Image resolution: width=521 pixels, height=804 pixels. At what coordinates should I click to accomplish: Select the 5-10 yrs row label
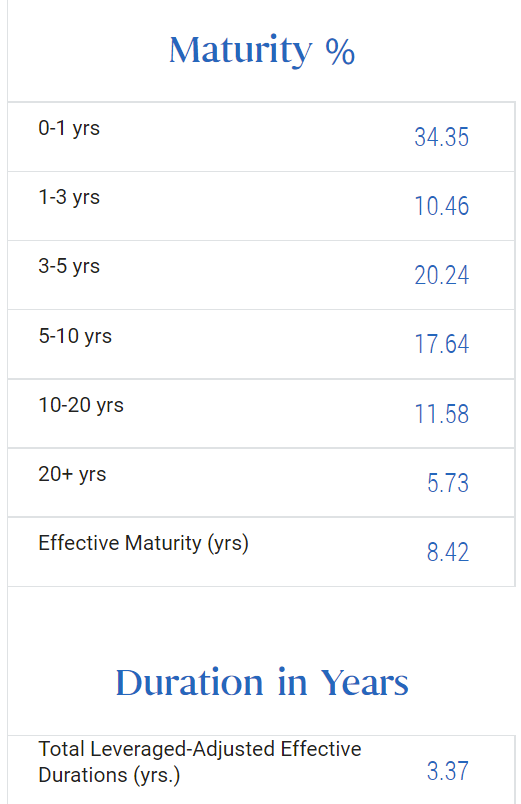click(x=75, y=336)
